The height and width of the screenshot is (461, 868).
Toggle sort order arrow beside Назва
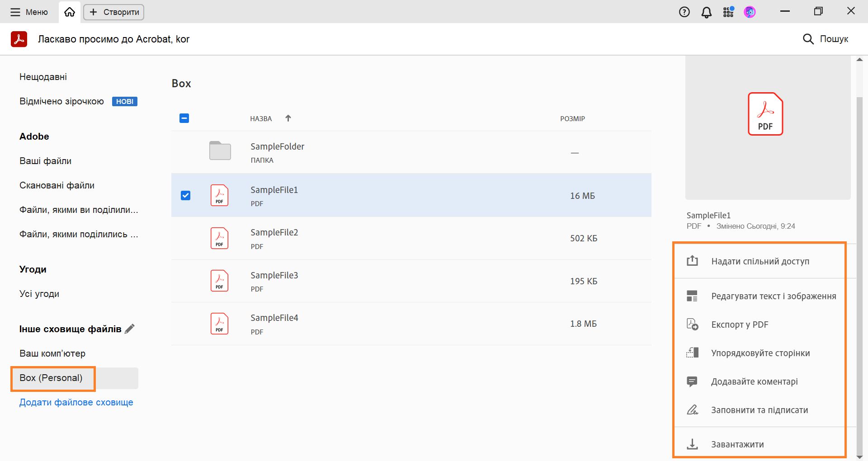(288, 118)
